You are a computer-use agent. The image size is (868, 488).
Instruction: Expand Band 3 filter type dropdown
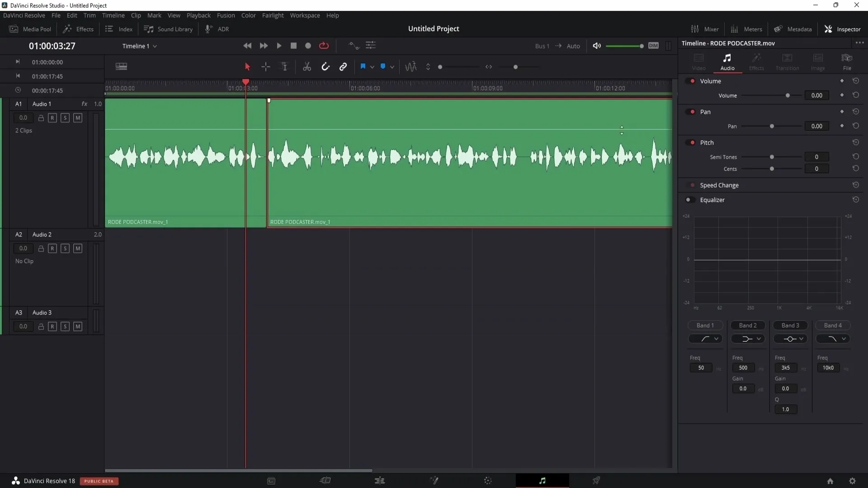[x=801, y=339]
